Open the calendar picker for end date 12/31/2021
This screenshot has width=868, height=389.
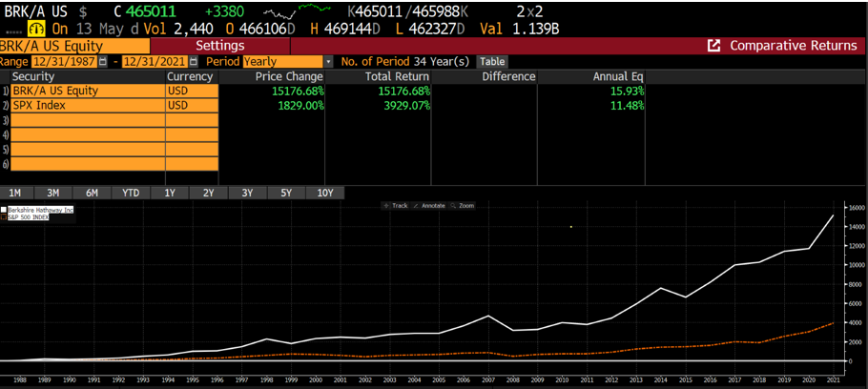tap(193, 61)
